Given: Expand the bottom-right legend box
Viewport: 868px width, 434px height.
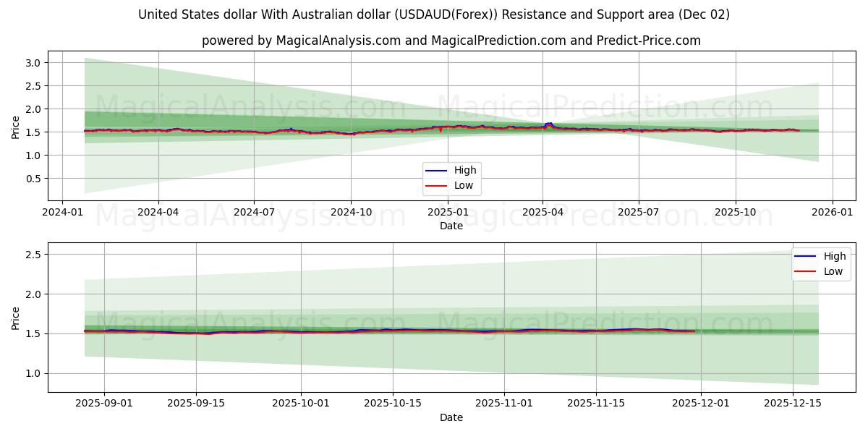Looking at the screenshot, I should pyautogui.click(x=821, y=263).
